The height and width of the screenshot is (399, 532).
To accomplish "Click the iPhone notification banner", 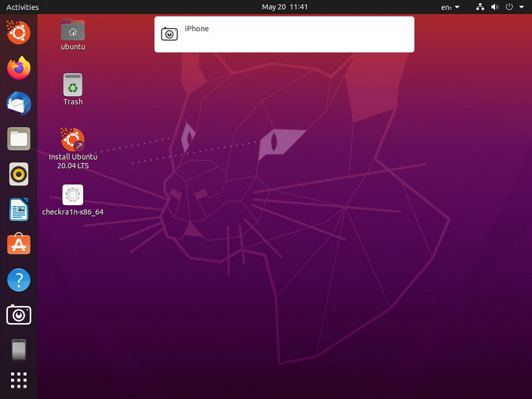I will 284,34.
